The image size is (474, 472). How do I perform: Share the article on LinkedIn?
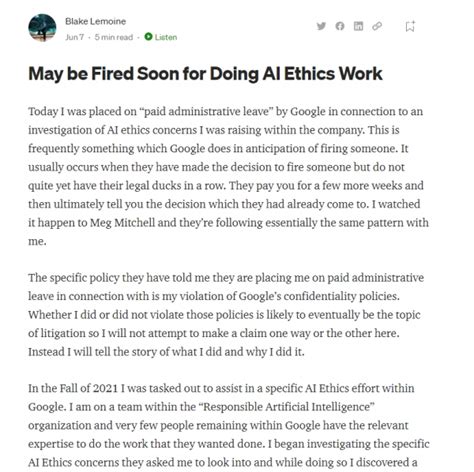[358, 26]
